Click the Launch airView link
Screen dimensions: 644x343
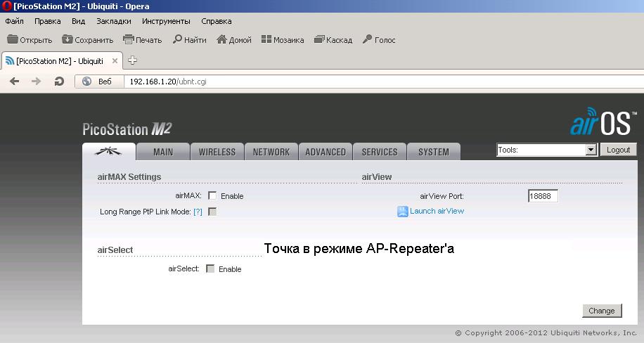tap(437, 211)
